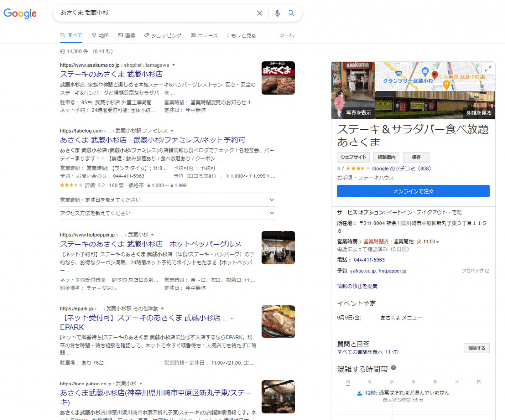
Task: Open the もっと見る menu
Action: coord(242,35)
